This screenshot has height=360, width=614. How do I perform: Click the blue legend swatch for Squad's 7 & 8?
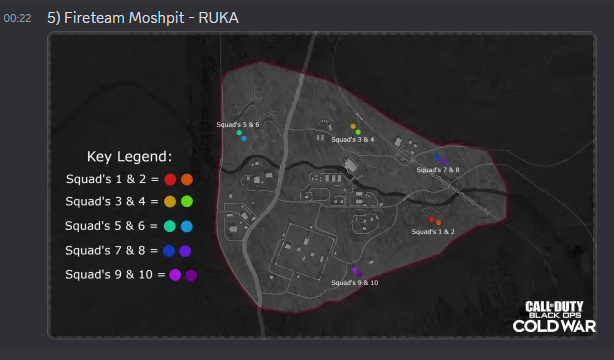click(169, 251)
